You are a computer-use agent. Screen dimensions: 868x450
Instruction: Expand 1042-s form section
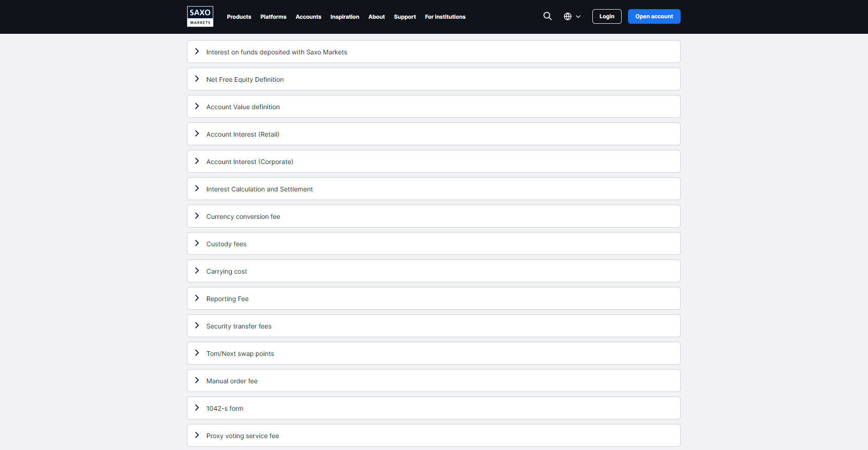433,408
